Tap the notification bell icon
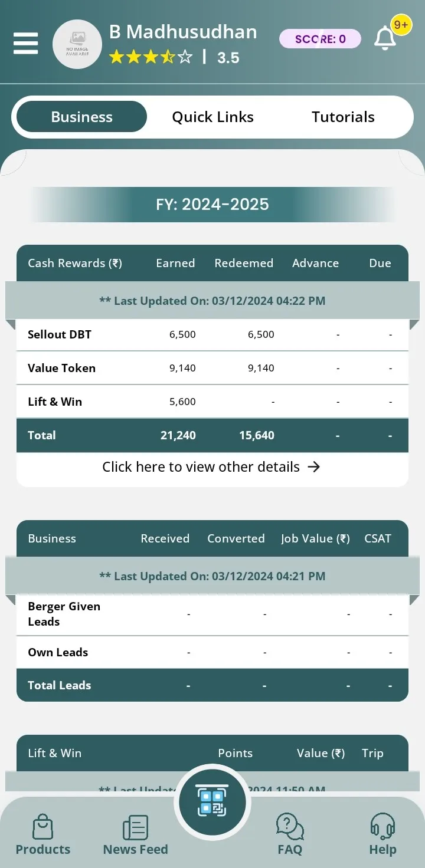Viewport: 425px width, 868px height. pos(385,39)
